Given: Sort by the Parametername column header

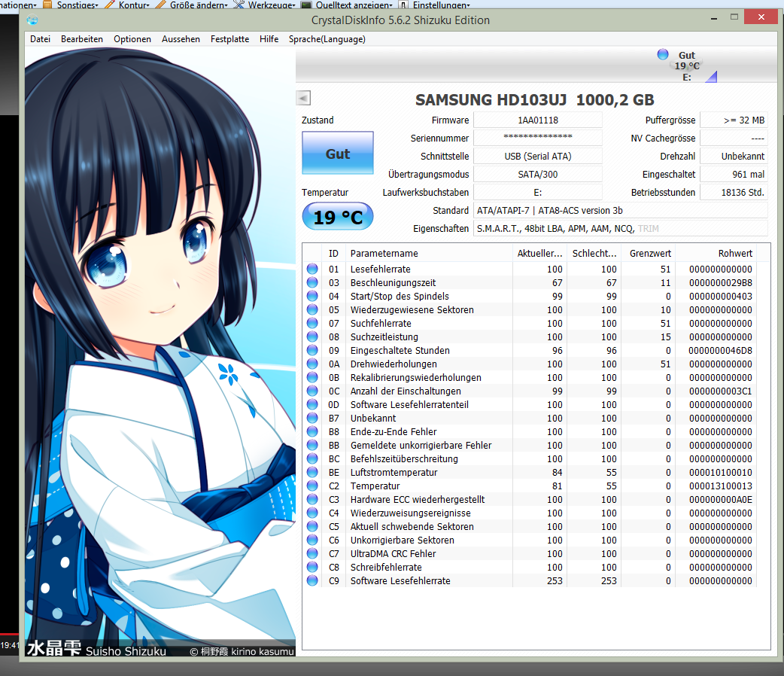Looking at the screenshot, I should [429, 253].
